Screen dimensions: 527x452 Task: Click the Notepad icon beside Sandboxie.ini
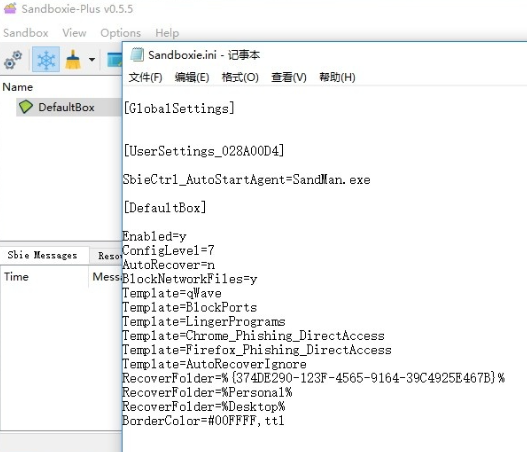(x=137, y=54)
